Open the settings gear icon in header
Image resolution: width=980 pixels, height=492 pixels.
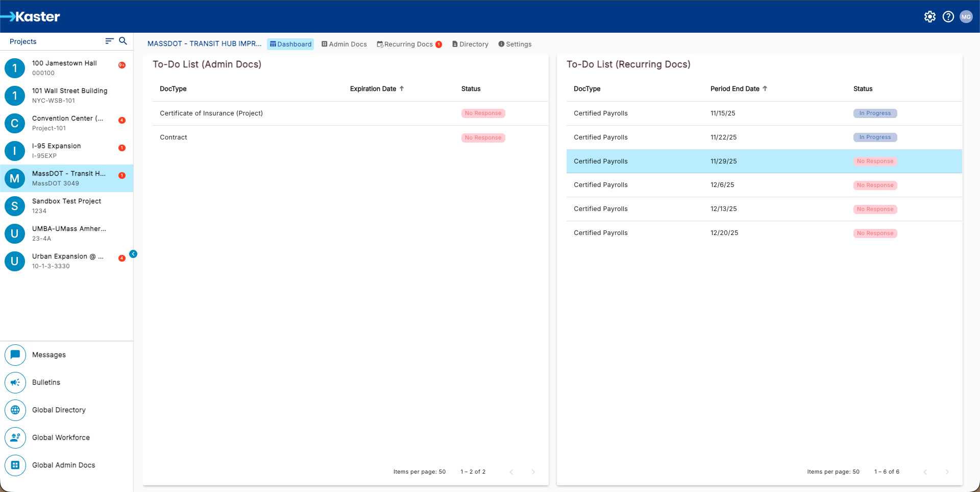tap(929, 17)
